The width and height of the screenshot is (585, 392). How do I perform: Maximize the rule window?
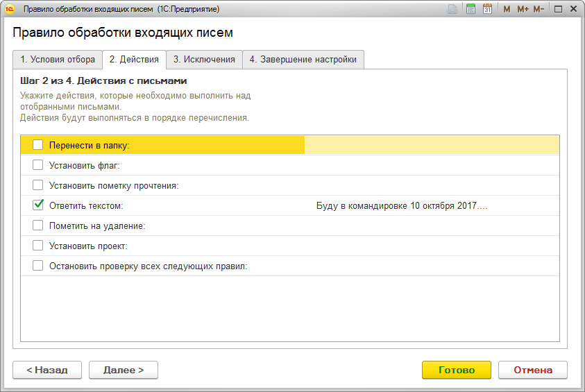pos(558,9)
